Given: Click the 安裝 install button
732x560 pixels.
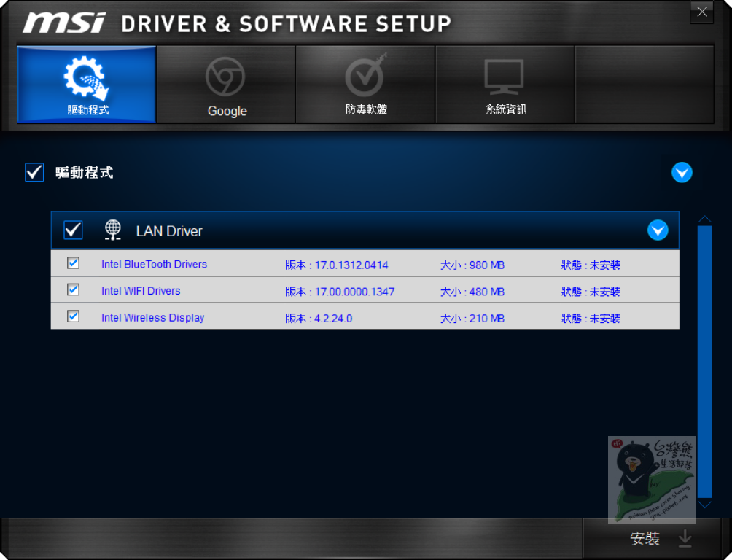Looking at the screenshot, I should 653,538.
